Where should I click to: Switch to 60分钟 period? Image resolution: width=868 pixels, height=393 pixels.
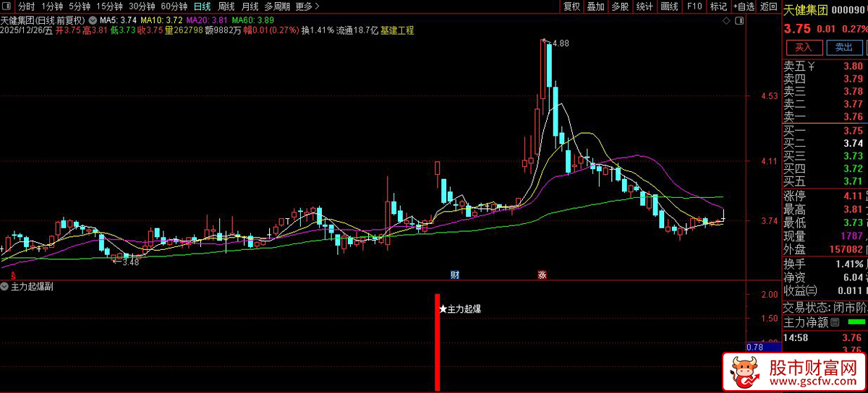click(174, 7)
